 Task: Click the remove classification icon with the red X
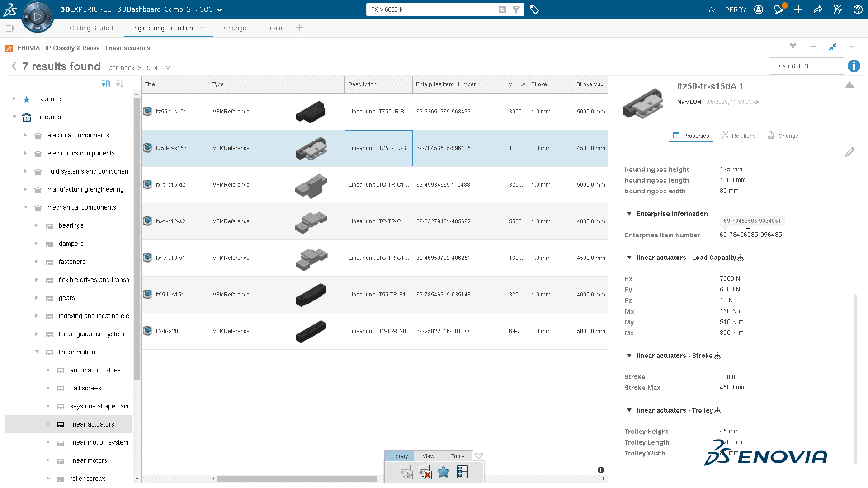[425, 472]
